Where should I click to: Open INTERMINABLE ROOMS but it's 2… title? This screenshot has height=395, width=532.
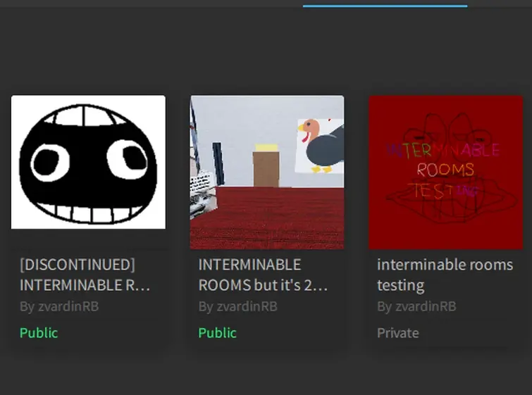tap(264, 275)
